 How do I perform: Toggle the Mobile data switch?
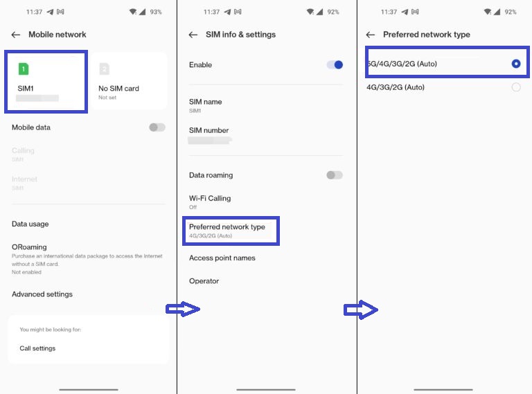tap(157, 127)
